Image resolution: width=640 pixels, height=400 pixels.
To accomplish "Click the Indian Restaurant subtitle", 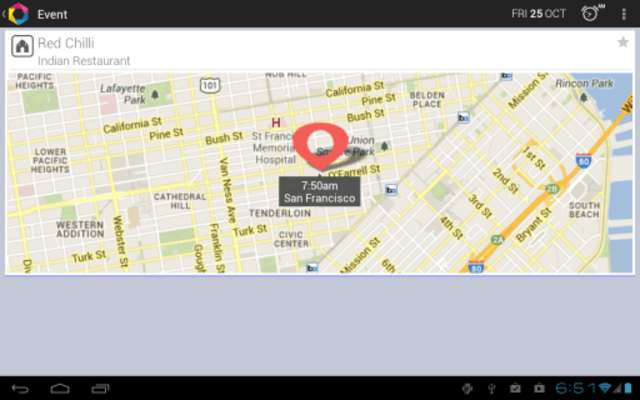I will 84,61.
